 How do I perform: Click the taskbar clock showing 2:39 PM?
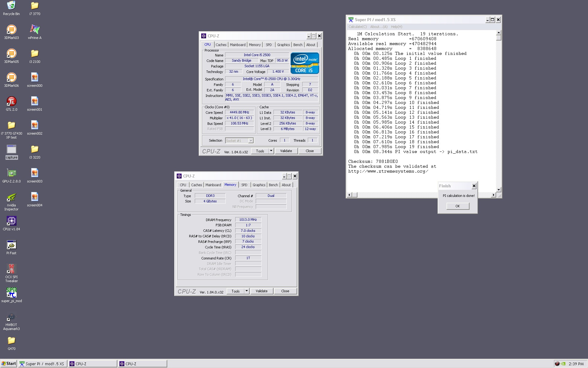coord(576,364)
